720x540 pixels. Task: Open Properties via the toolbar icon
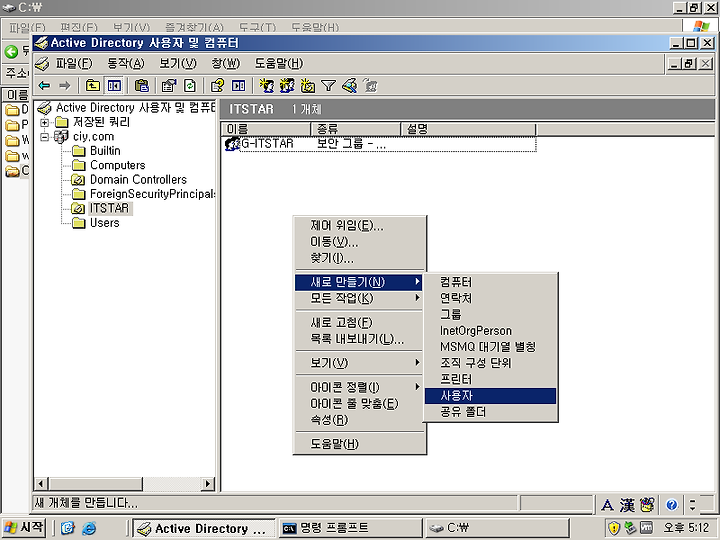pos(169,85)
